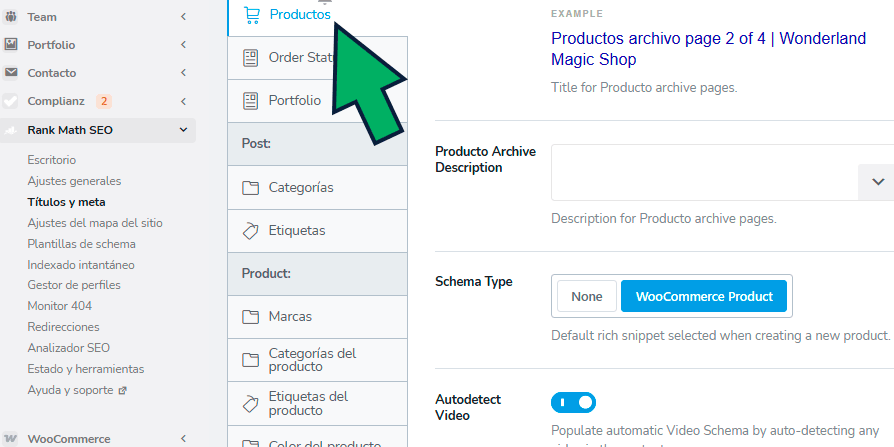Expand the WooCommerce menu chevron
Image resolution: width=894 pixels, height=447 pixels.
coord(184,439)
